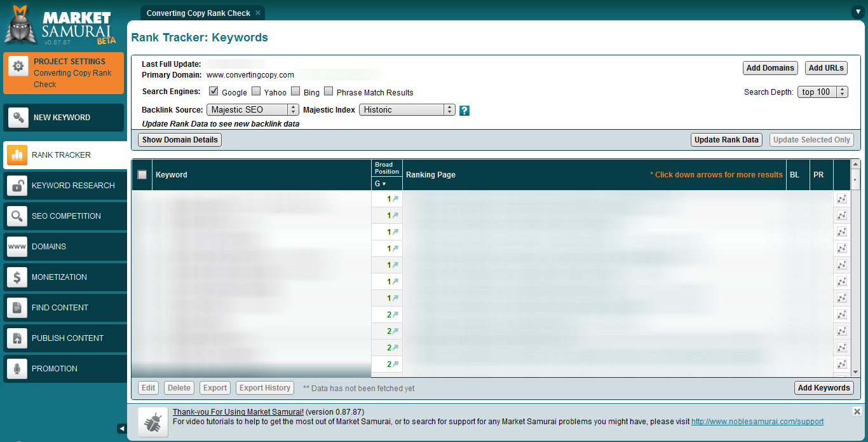This screenshot has height=442, width=868.
Task: Click the Add URLs button
Action: point(826,68)
